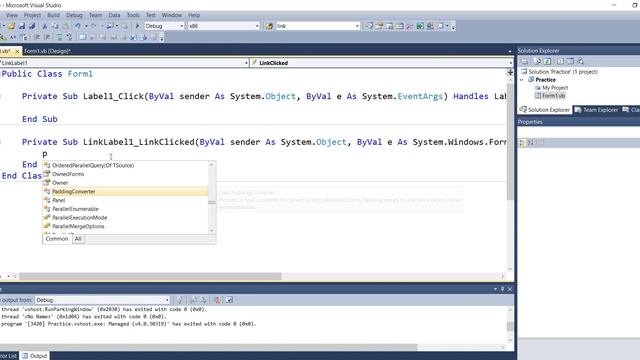Click the Save All toolbar icon
This screenshot has width=640, height=360.
(32, 26)
